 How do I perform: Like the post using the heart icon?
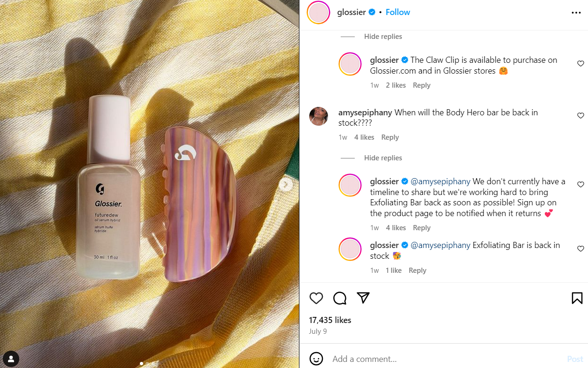(316, 298)
